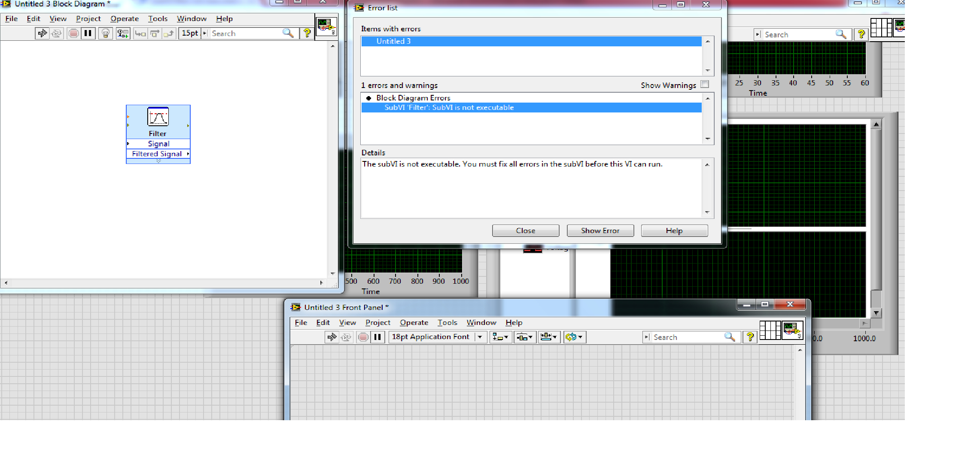This screenshot has width=980, height=473.
Task: Open File menu in Front Panel
Action: [x=301, y=322]
